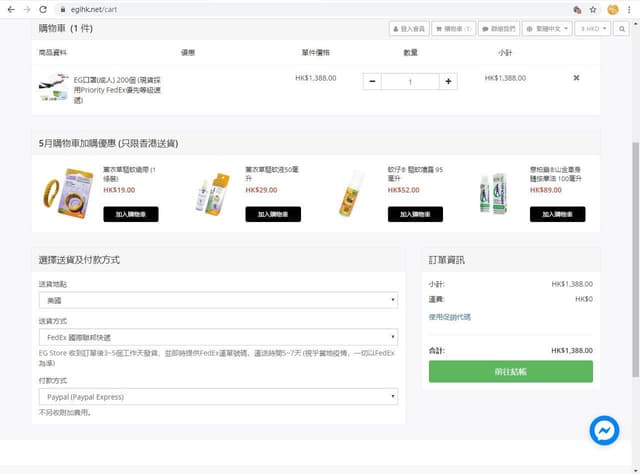Click the 使用促銷代碼 promo code link

450,317
